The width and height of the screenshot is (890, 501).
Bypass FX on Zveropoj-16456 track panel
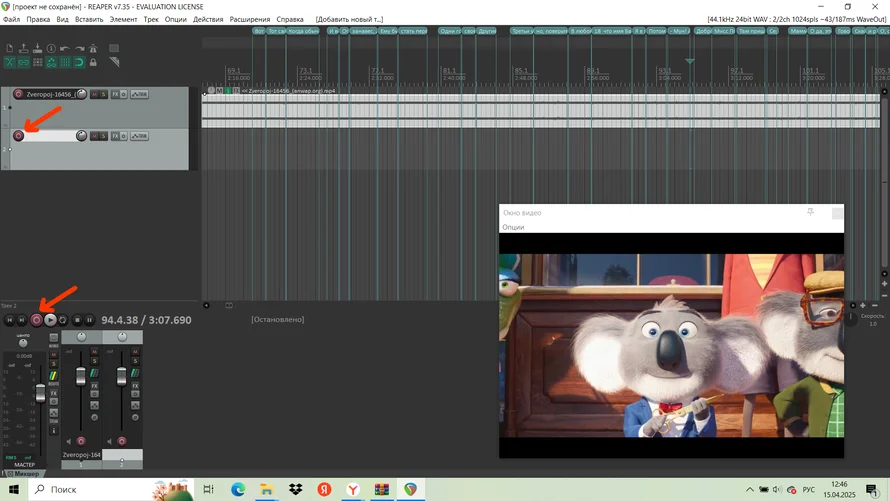point(123,94)
